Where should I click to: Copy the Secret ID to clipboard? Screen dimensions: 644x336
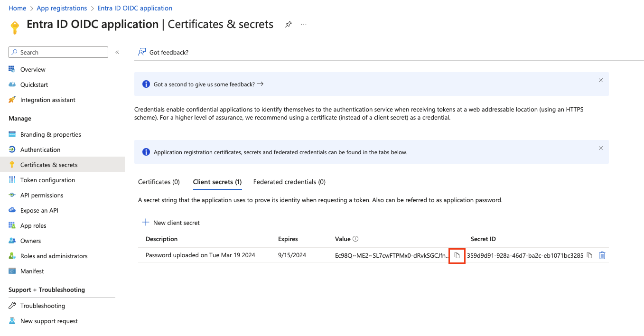click(x=589, y=255)
